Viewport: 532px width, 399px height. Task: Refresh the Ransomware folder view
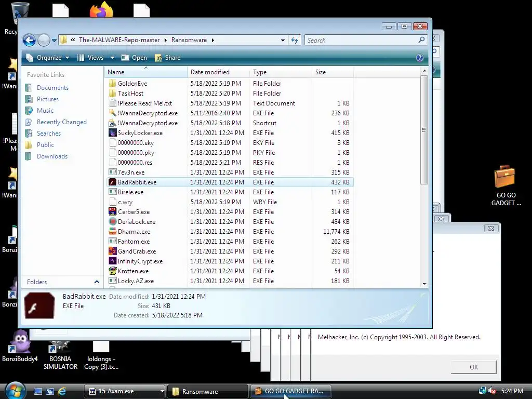(x=295, y=40)
